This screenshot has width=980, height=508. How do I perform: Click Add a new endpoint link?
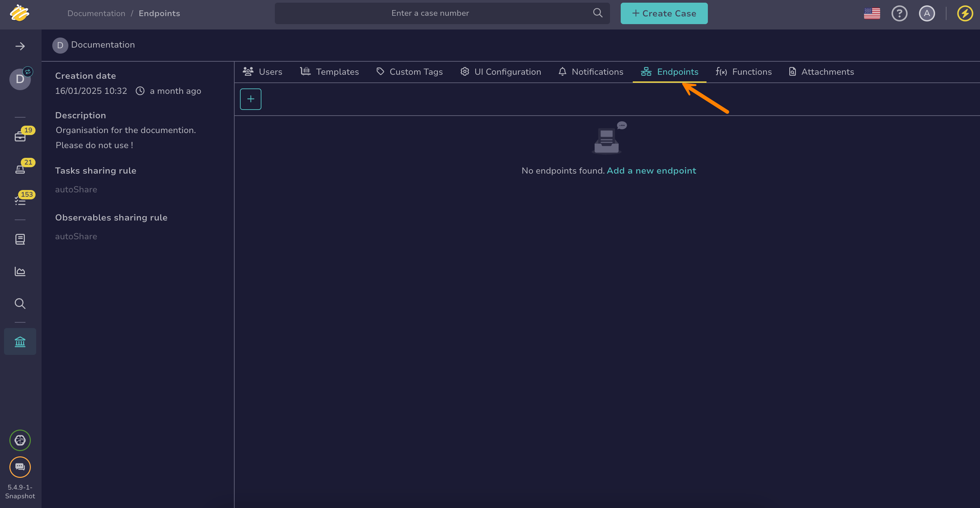click(651, 171)
